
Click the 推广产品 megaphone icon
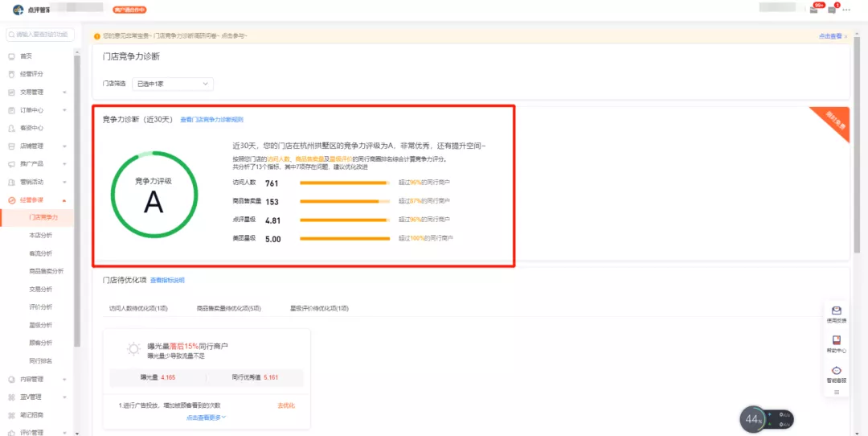click(11, 164)
